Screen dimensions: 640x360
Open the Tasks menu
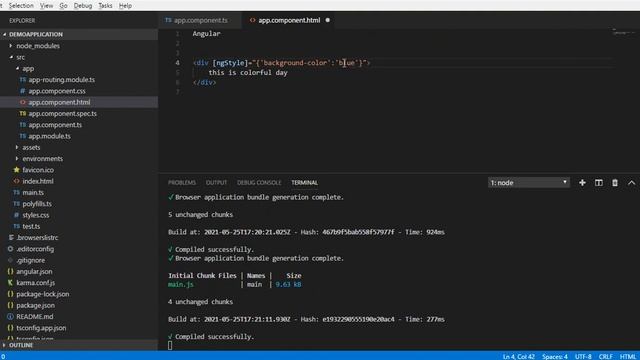click(x=105, y=6)
